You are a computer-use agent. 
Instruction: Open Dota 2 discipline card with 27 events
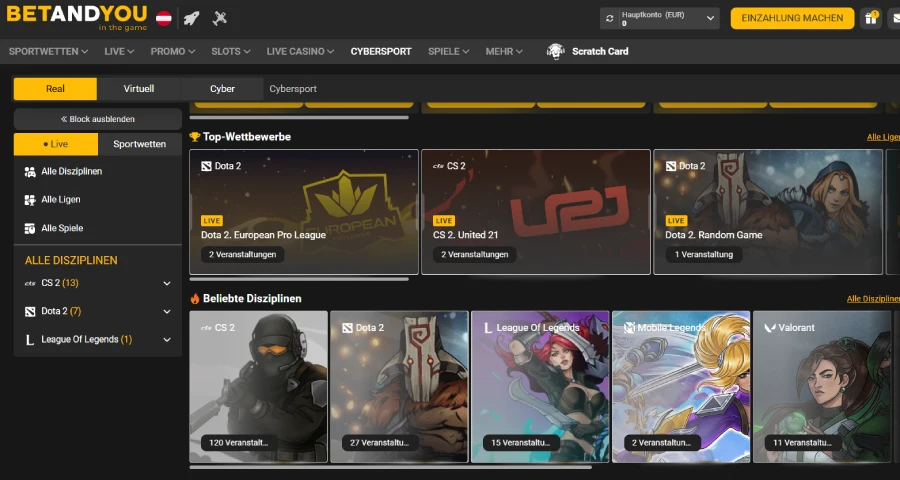(x=399, y=387)
